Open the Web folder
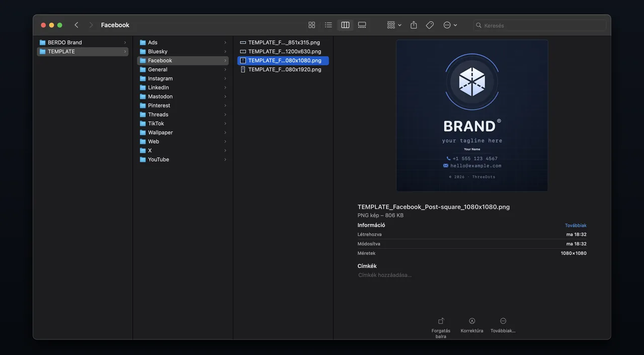This screenshot has height=355, width=644. click(x=183, y=142)
